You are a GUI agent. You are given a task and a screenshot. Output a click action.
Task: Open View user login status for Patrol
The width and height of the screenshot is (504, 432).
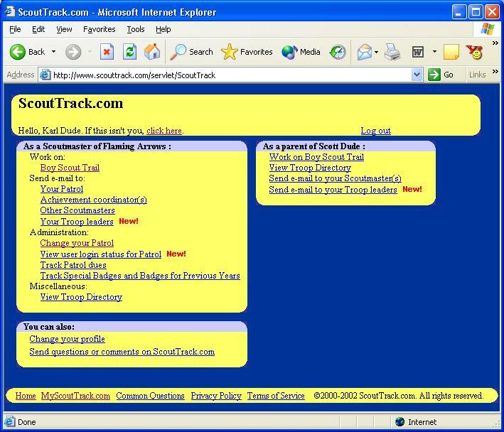101,254
